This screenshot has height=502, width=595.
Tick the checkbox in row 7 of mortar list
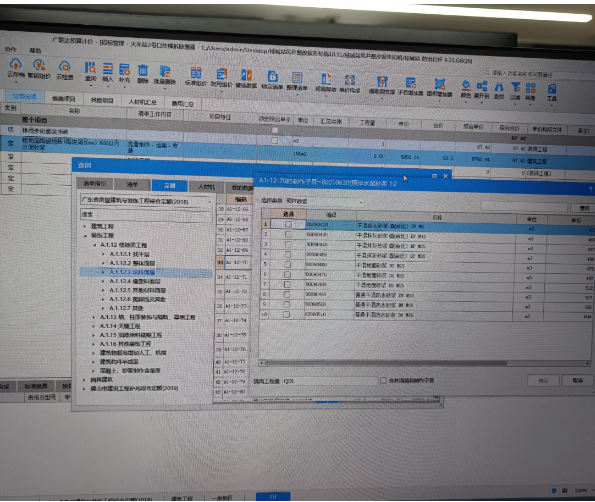pos(287,284)
